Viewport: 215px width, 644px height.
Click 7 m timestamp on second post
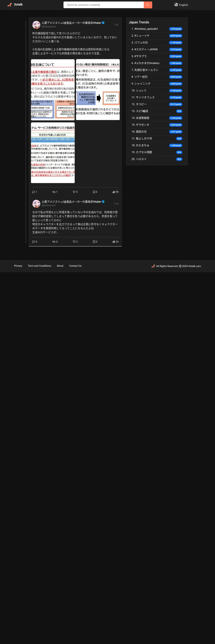click(116, 204)
